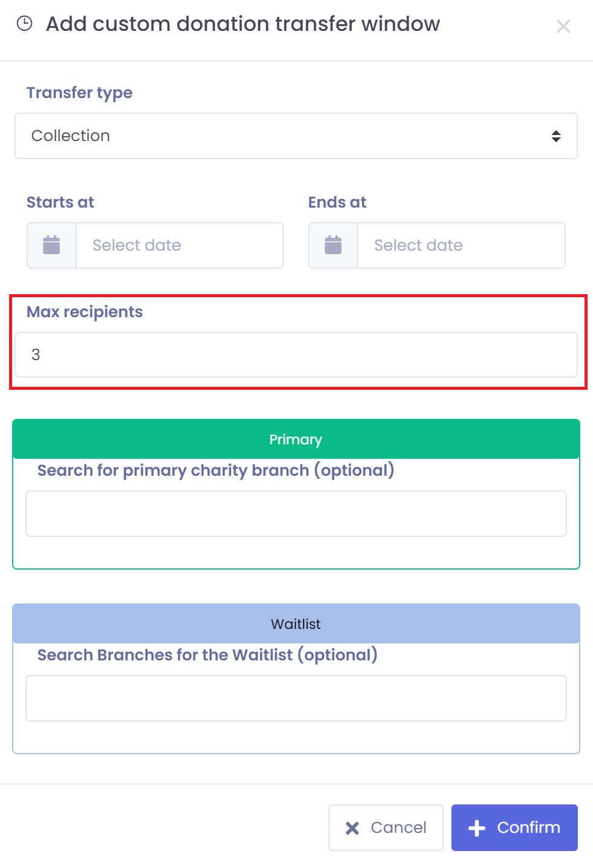The height and width of the screenshot is (868, 593).
Task: Select the blue Waitlist header
Action: [296, 623]
